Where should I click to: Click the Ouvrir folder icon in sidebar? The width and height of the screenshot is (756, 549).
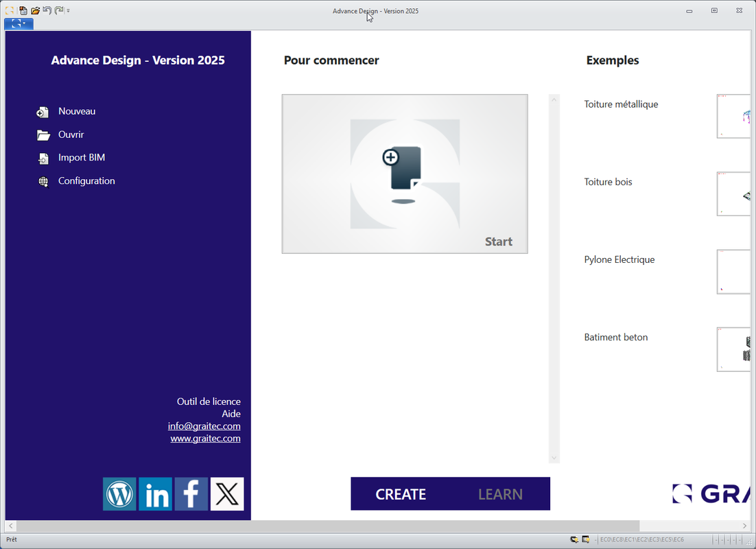(43, 135)
